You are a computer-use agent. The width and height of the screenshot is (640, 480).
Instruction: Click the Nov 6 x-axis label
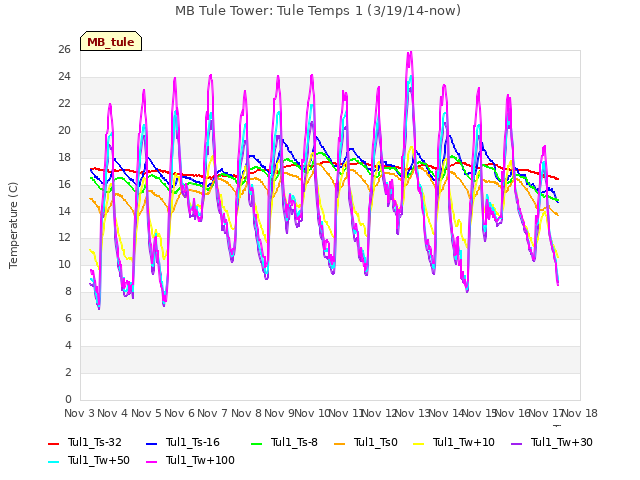point(179,413)
